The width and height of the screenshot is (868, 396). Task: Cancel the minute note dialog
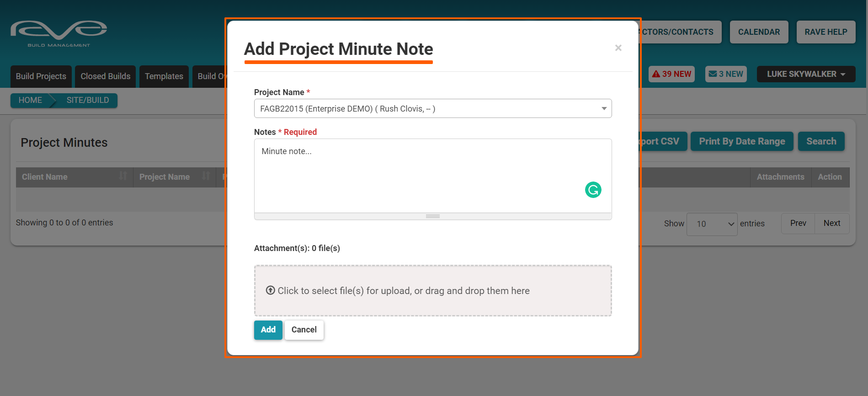point(304,330)
